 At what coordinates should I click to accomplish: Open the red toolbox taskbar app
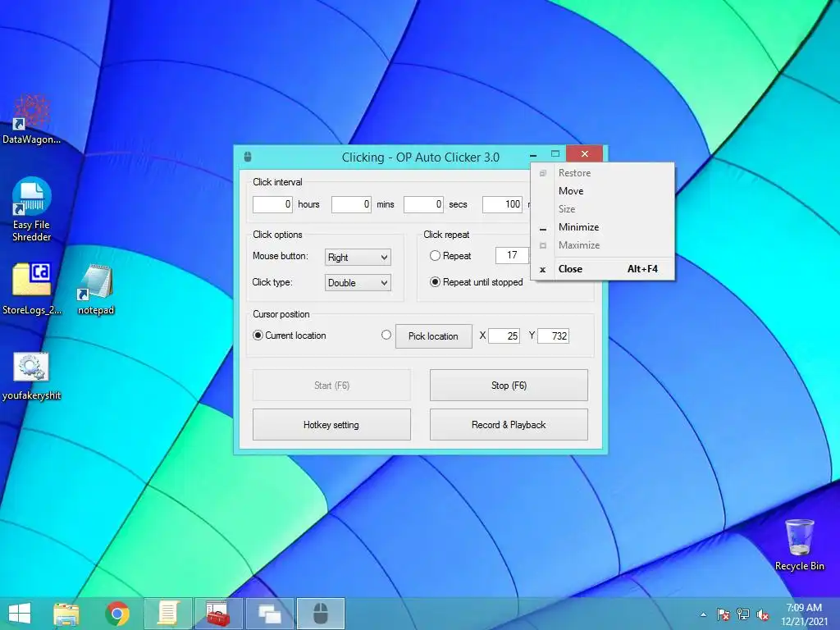tap(218, 614)
